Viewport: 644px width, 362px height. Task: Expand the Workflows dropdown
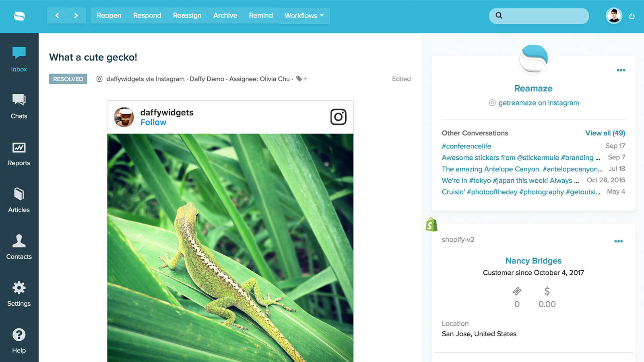point(304,16)
